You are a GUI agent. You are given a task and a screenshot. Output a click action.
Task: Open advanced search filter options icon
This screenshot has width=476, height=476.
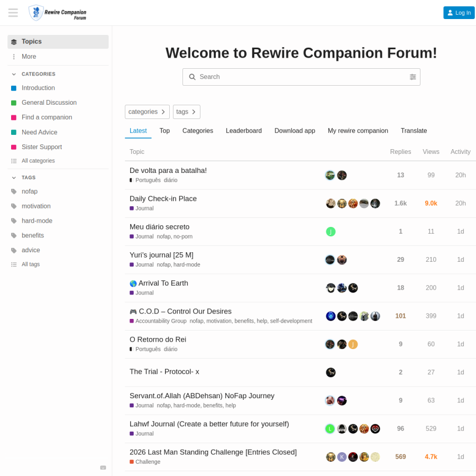[413, 77]
